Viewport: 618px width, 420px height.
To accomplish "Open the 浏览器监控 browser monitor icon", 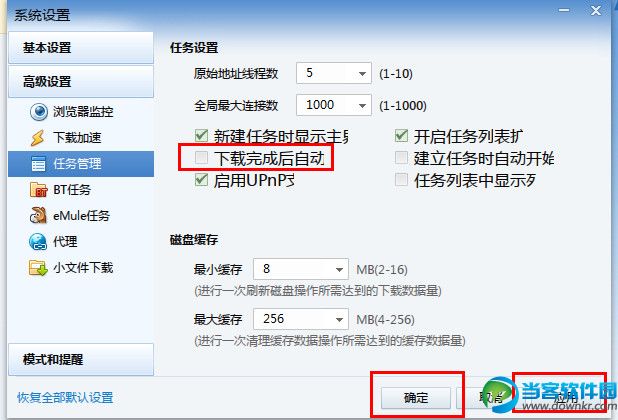I will point(39,112).
